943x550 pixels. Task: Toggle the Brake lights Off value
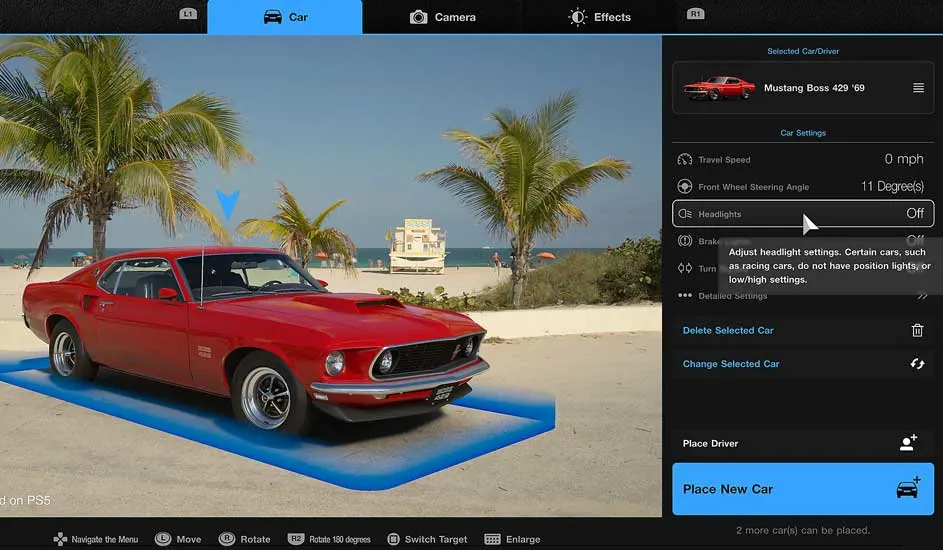[x=914, y=240]
